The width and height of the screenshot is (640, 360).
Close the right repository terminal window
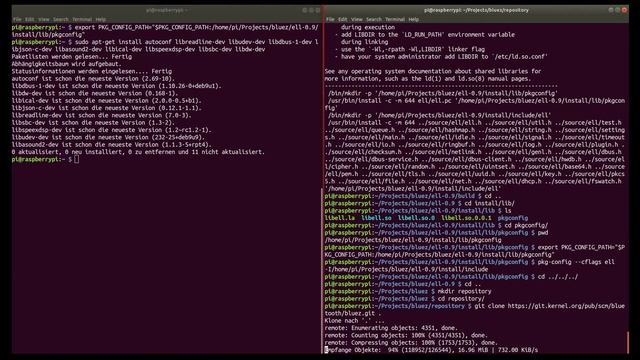click(624, 10)
